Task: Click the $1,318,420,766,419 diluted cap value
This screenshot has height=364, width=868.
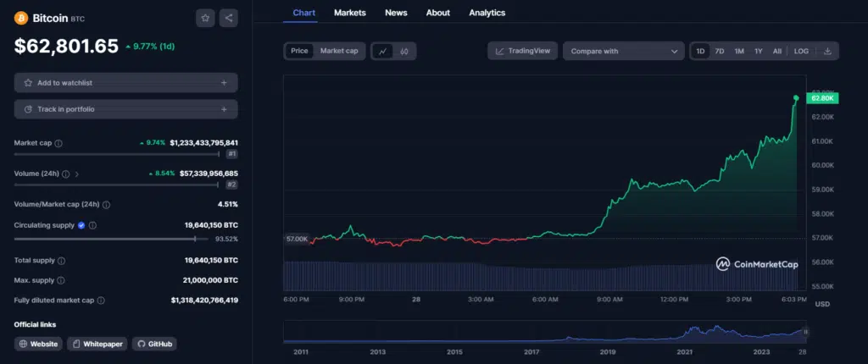Action: tap(205, 301)
